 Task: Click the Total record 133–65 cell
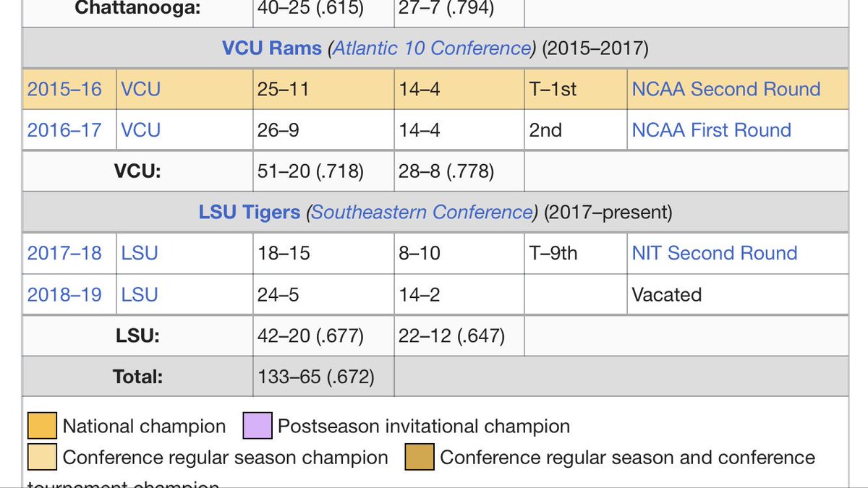tap(323, 377)
